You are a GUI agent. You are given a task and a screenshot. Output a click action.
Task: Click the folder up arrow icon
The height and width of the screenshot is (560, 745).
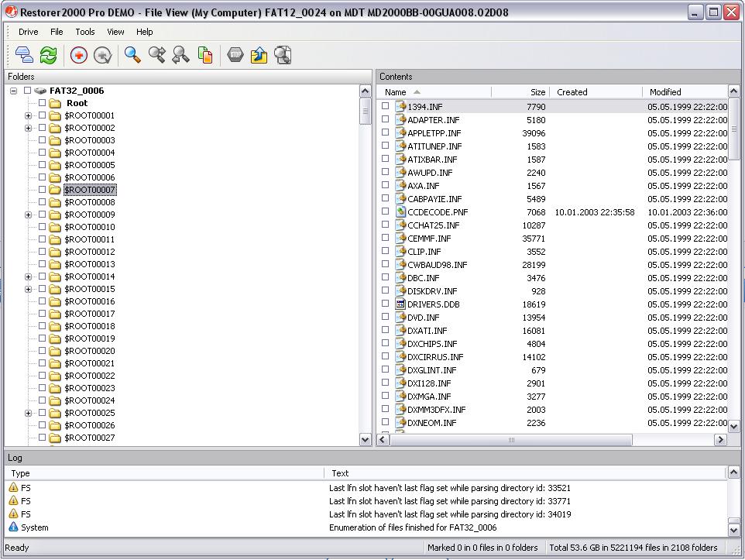259,55
